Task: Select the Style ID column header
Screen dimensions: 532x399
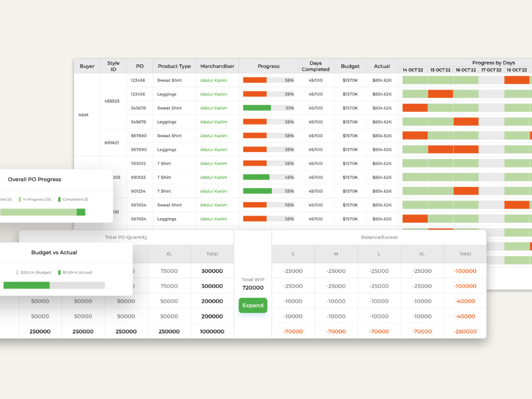Action: click(x=113, y=66)
